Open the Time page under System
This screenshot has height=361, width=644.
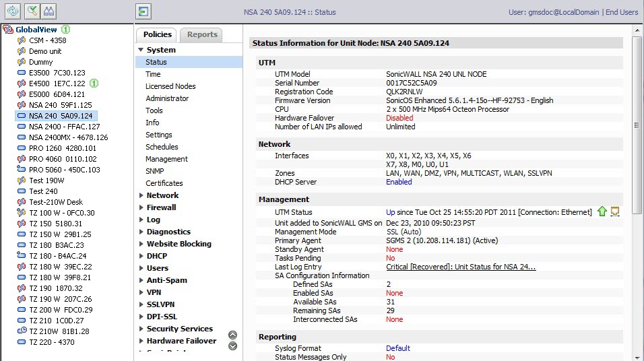pos(153,74)
